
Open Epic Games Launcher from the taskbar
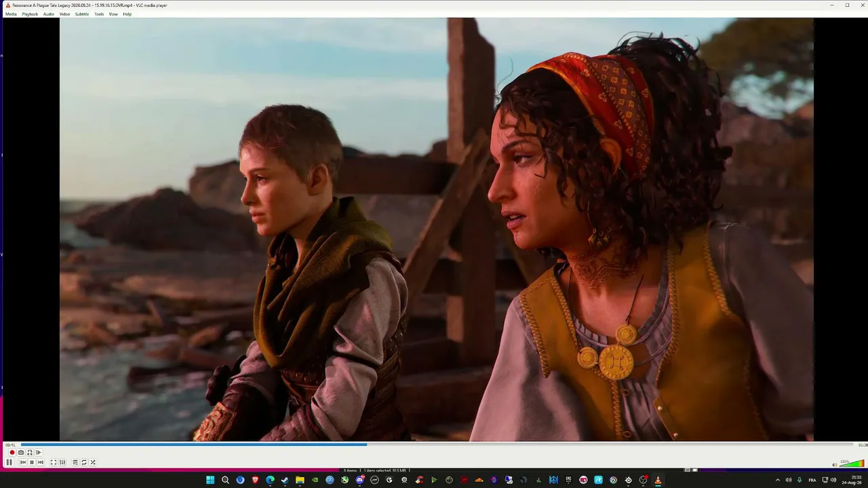coord(568,480)
